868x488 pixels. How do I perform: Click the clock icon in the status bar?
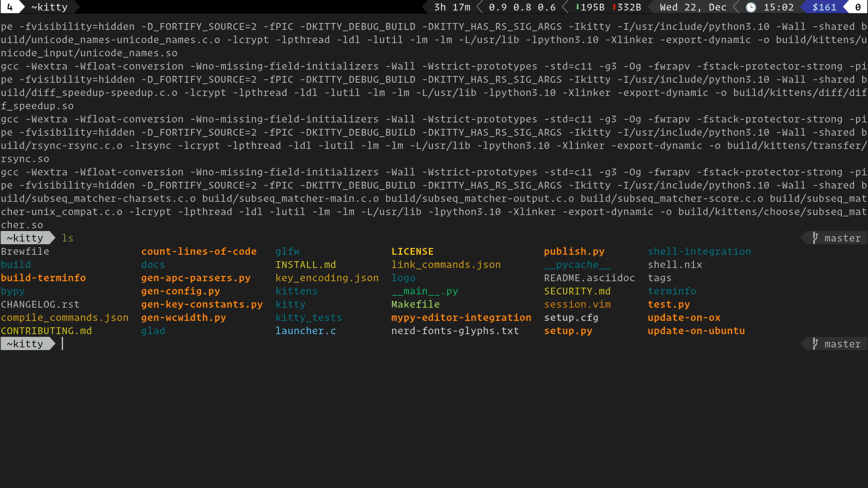tap(750, 7)
